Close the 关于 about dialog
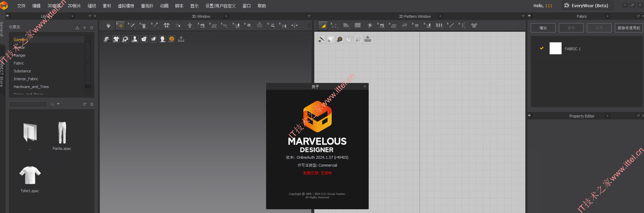Image resolution: width=644 pixels, height=213 pixels. point(365,86)
